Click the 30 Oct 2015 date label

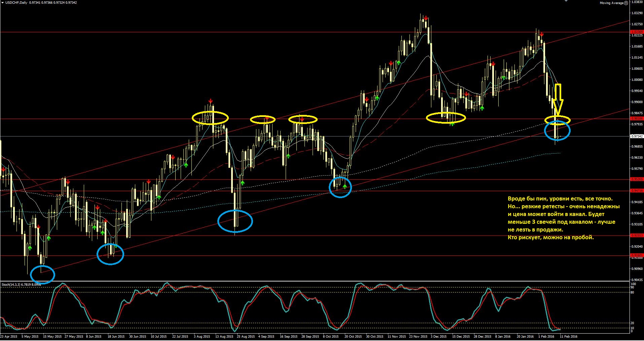375,337
